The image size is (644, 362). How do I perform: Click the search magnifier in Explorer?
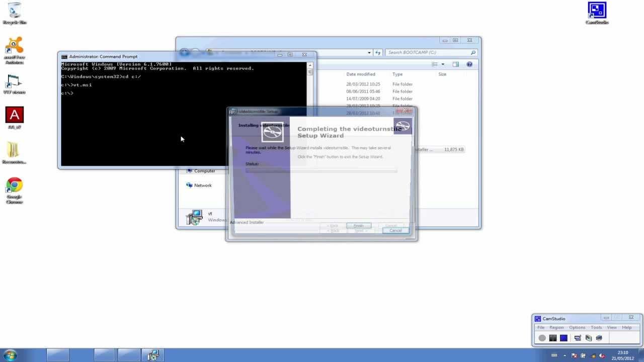(473, 52)
